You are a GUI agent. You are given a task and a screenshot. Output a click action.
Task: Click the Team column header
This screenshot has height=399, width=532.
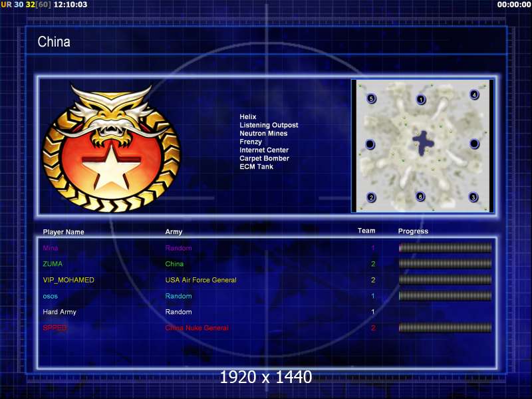(366, 231)
